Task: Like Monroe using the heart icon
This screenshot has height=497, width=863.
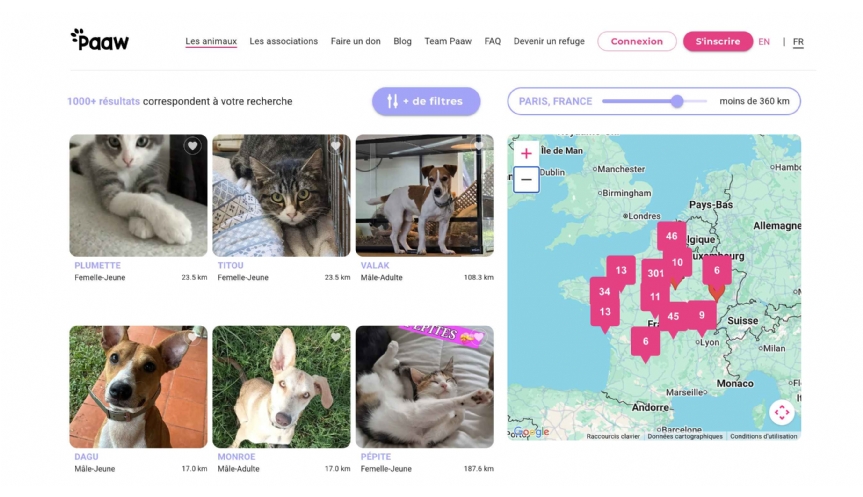Action: [336, 337]
